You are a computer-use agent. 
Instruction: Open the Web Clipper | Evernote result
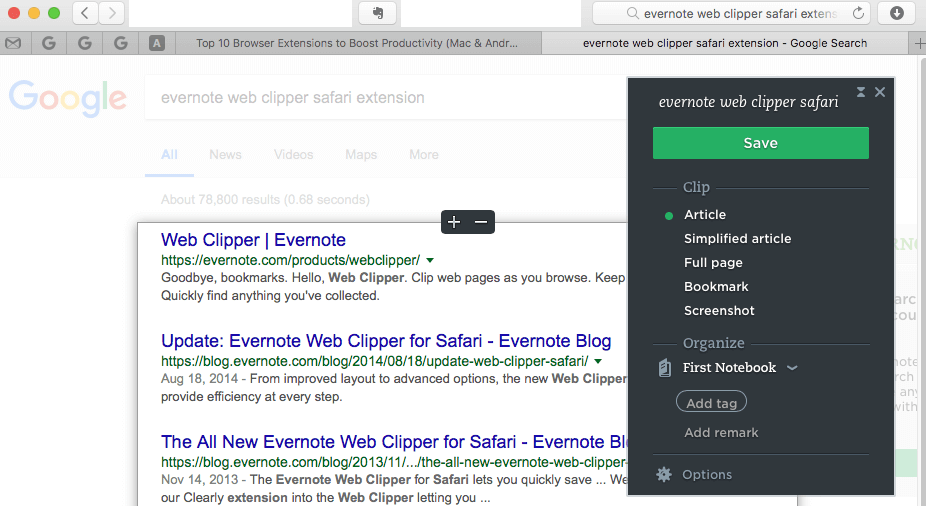tap(253, 240)
